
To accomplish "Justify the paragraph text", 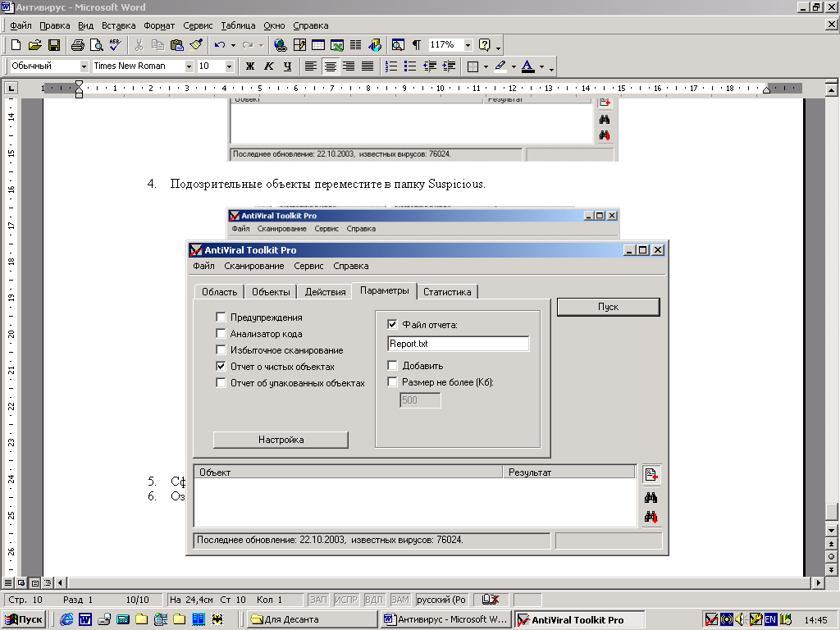I will pyautogui.click(x=367, y=66).
